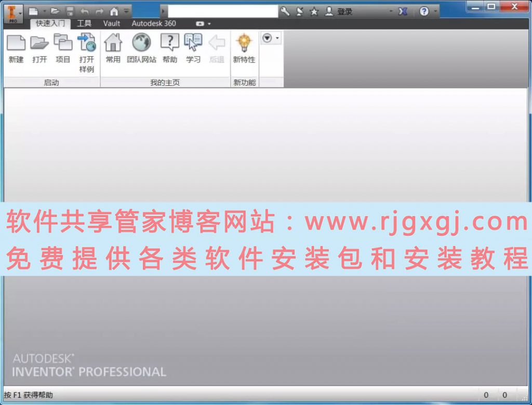Open the Inventor application menu

coord(13,14)
